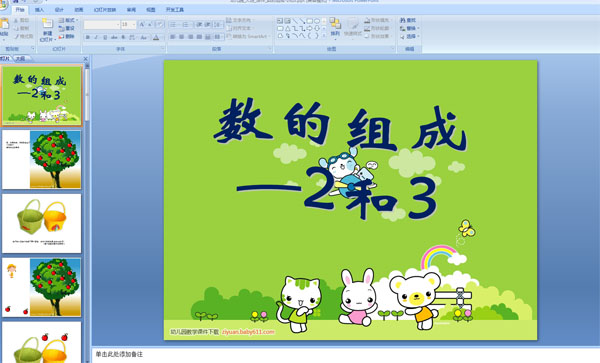Select the rectangle shape in shapes gallery
The image size is (600, 363).
[x=310, y=21]
